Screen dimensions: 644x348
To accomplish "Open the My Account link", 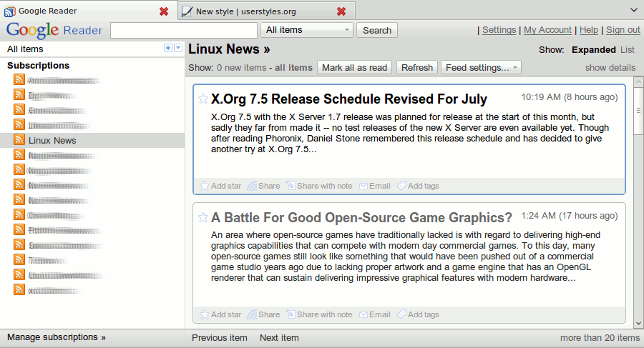I will (x=547, y=30).
